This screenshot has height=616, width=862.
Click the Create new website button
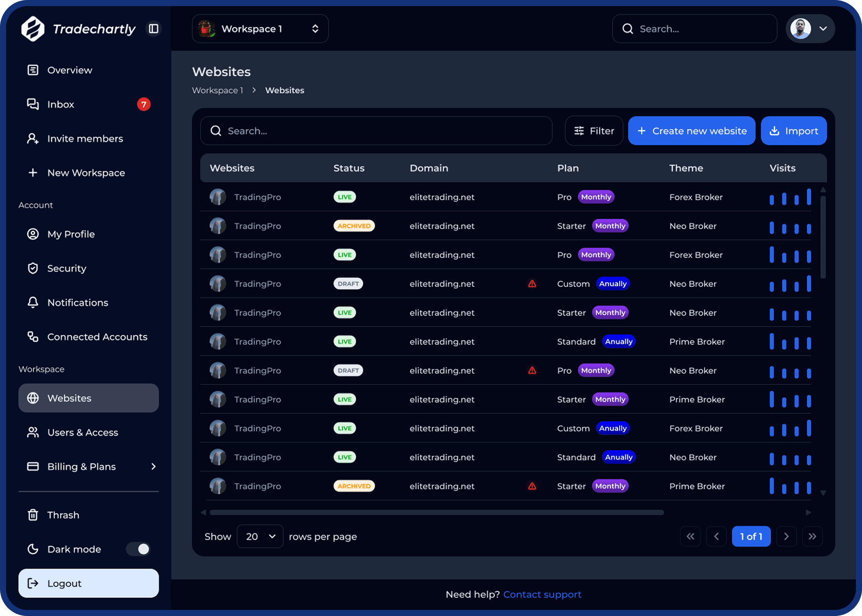coord(692,130)
